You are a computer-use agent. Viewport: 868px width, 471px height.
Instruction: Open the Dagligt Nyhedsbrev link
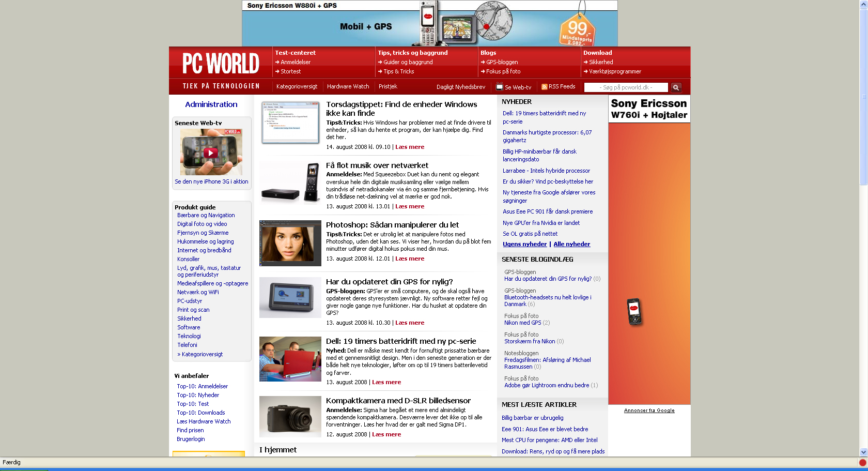(x=461, y=87)
